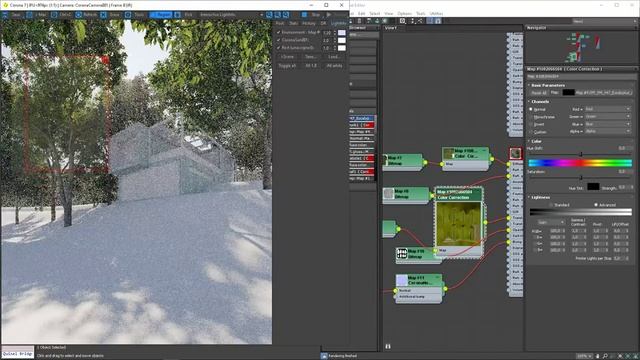Toggle Material/Map Browser icon in Slate toolbar

430,21
